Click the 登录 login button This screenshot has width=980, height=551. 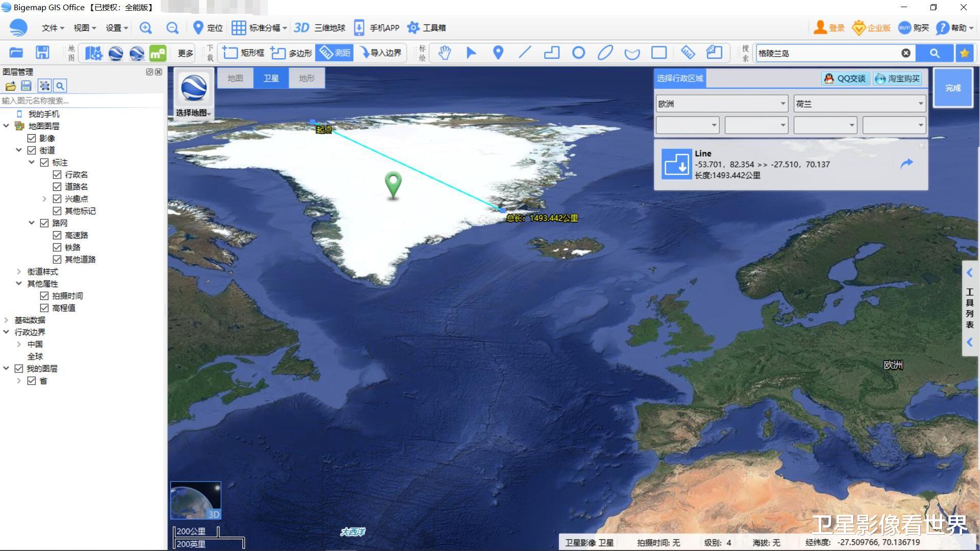click(x=829, y=28)
